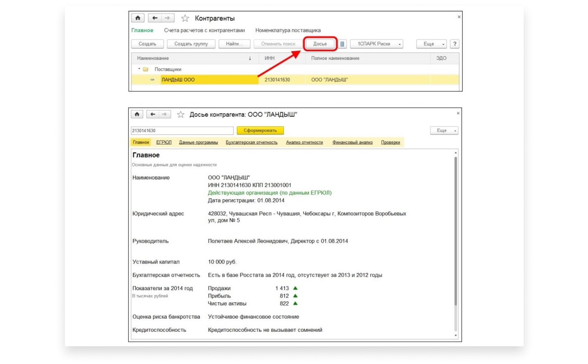Sort by the Наименование column header
Viewport: 588px width, 364px height.
tap(195, 58)
